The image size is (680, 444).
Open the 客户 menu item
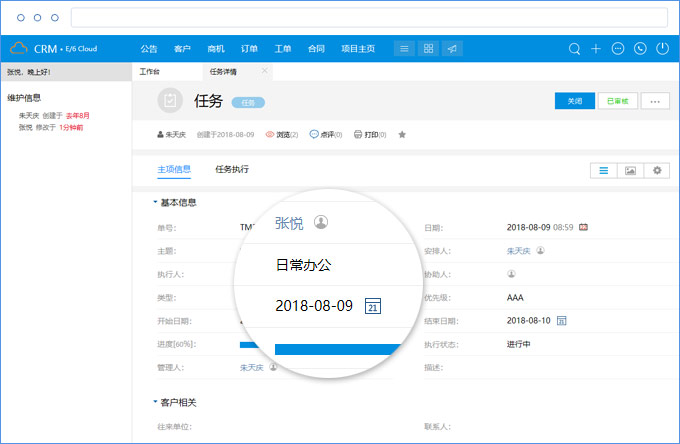click(x=182, y=48)
